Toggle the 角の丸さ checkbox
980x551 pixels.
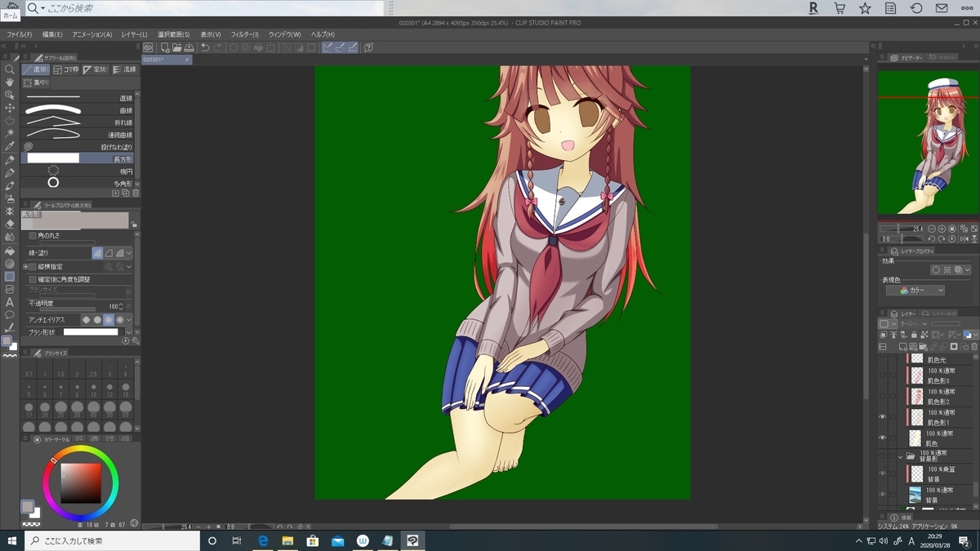click(x=33, y=236)
